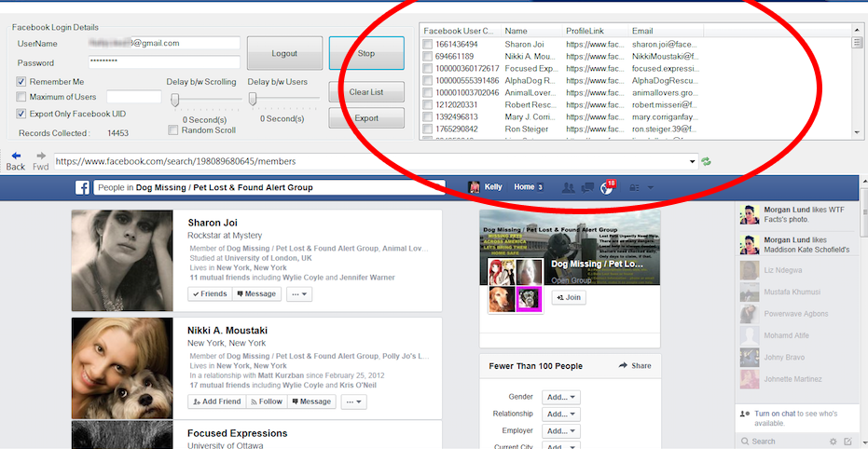Click the Maximum of Users number field

point(134,97)
